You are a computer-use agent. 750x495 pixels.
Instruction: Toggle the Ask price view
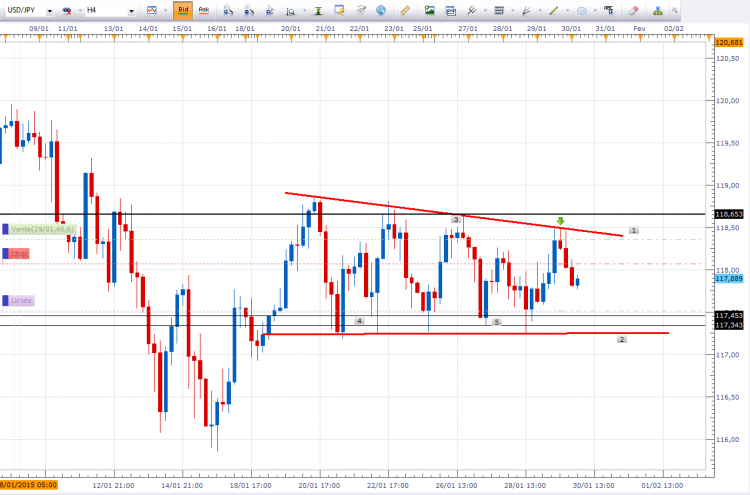click(x=204, y=10)
